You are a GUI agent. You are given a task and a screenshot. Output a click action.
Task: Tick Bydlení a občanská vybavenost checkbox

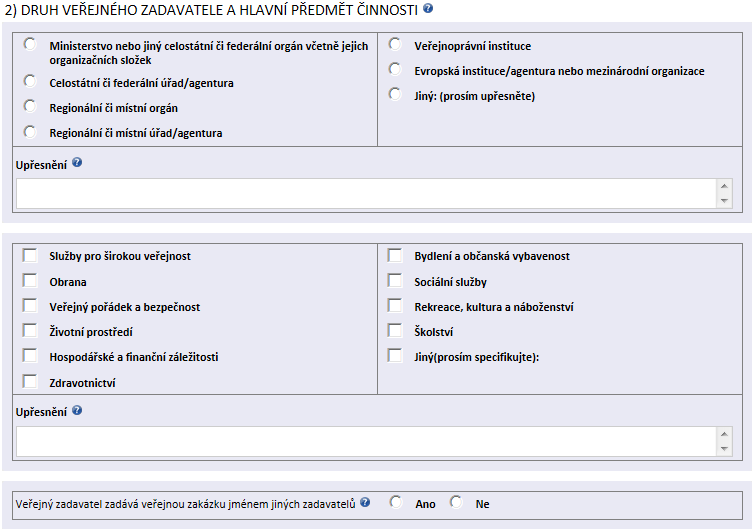(x=395, y=255)
